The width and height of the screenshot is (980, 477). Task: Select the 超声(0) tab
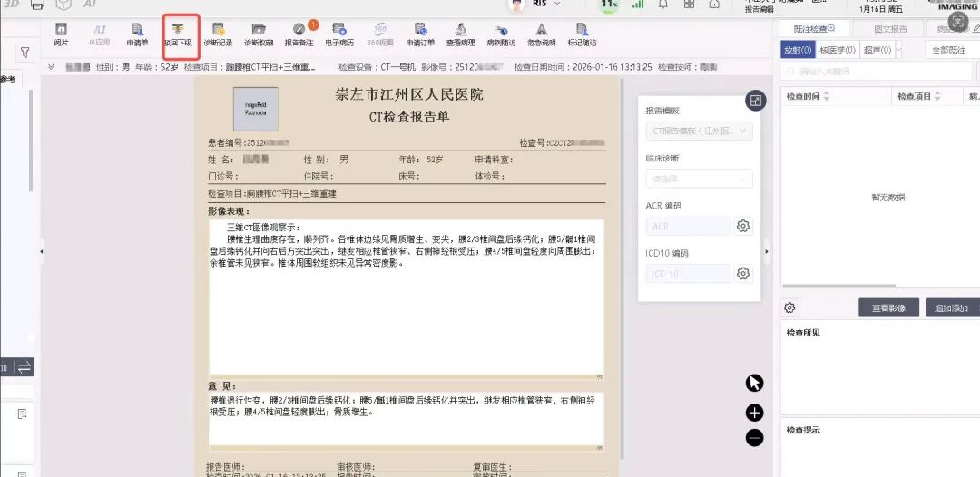tap(877, 50)
